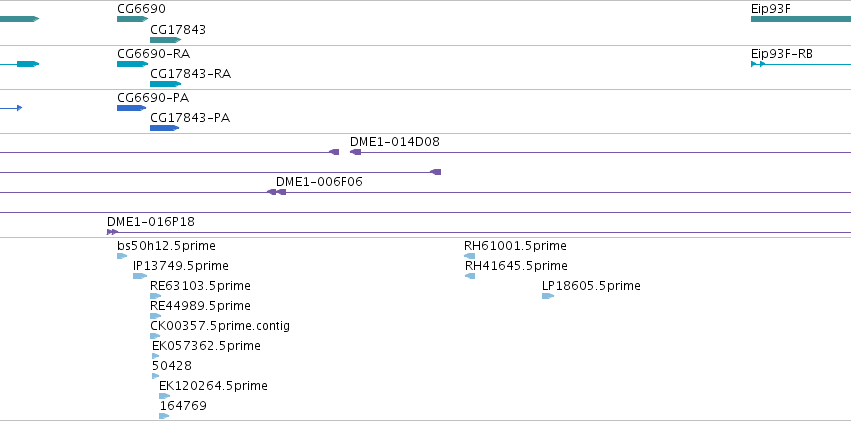Select the RH61001.5prime EST feature
Image resolution: width=851 pixels, height=421 pixels.
(x=469, y=256)
